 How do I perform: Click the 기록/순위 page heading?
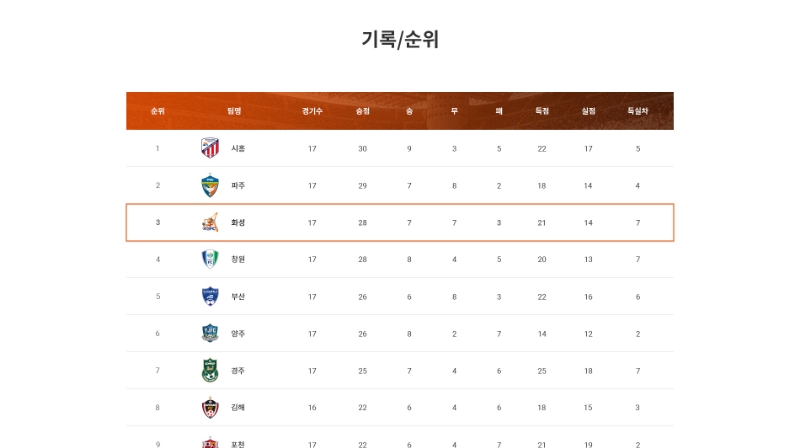400,39
